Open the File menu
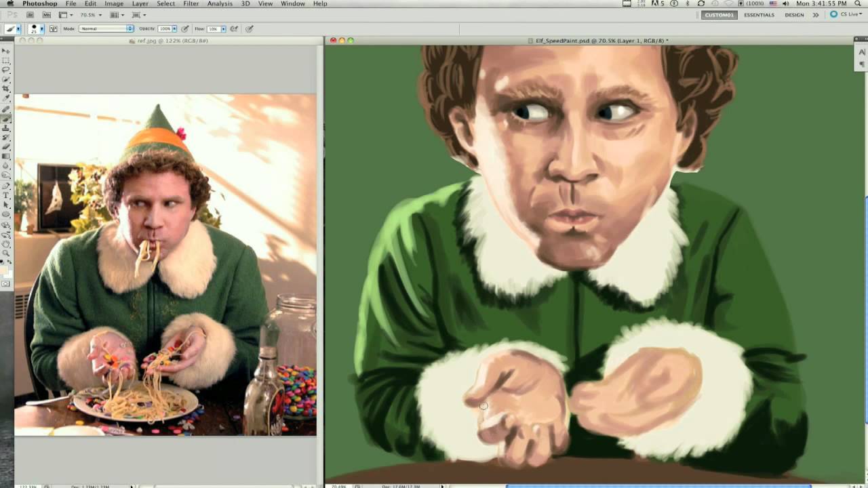The width and height of the screenshot is (868, 488). [71, 3]
